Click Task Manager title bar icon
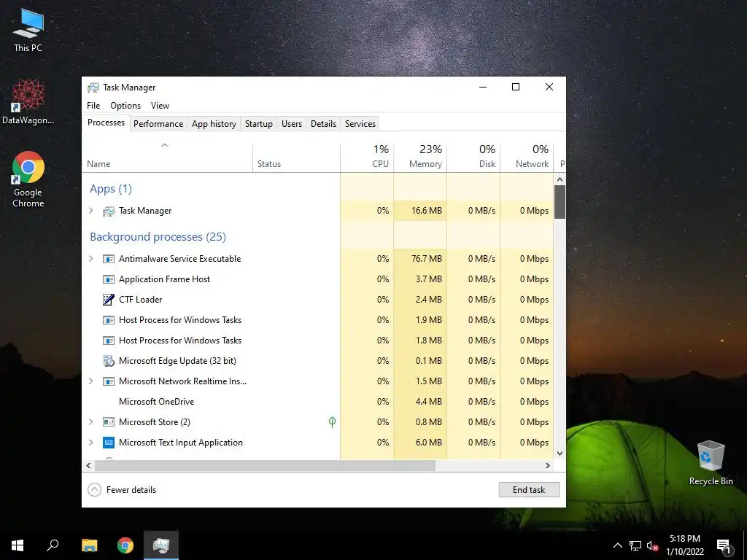The image size is (747, 560). [93, 87]
